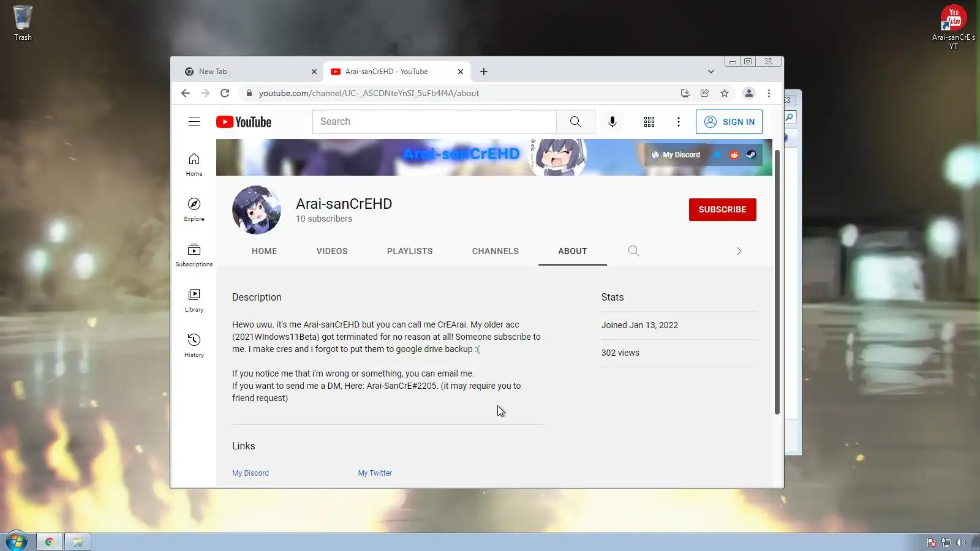Expand the tab search dropdown arrow
Viewport: 980px width, 551px height.
coord(711,72)
